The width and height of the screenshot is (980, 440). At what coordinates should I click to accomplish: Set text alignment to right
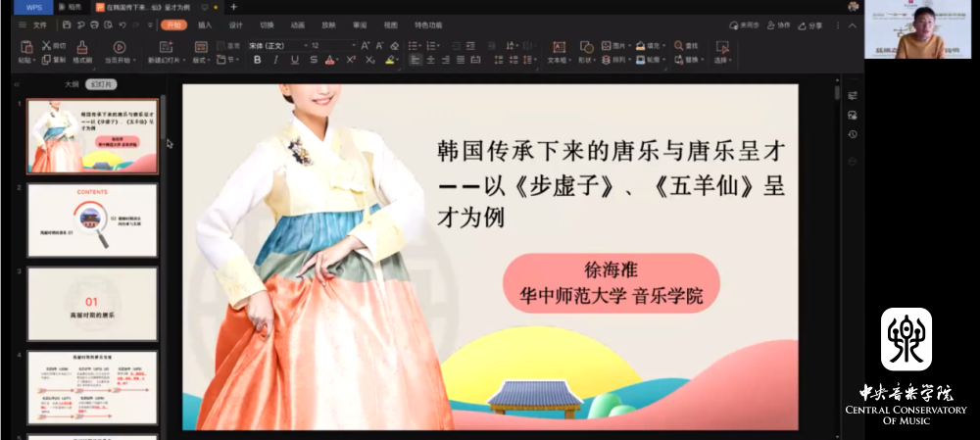point(446,60)
